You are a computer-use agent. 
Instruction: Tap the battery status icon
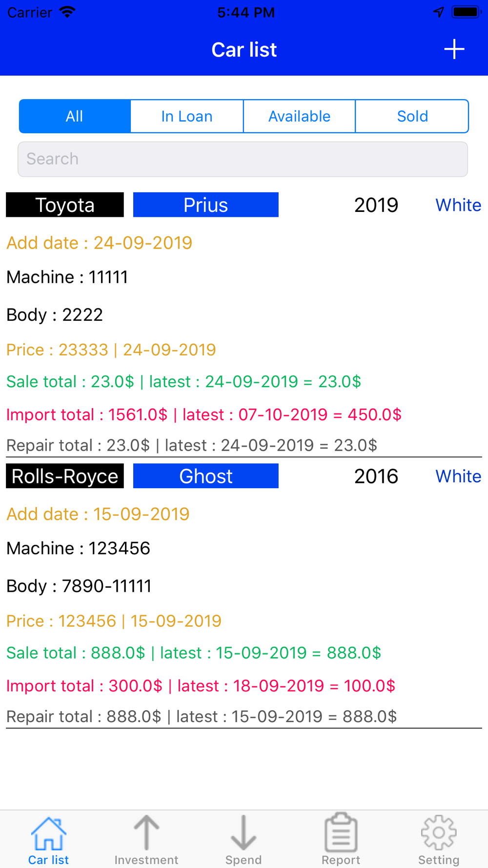[x=466, y=12]
